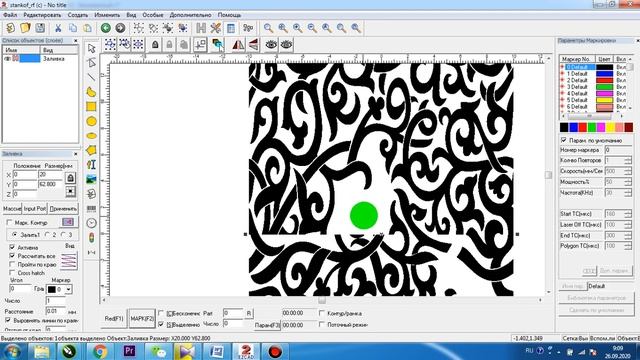The height and width of the screenshot is (360, 640).
Task: Click the 'МАРК(F2)' mark button
Action: (142, 318)
